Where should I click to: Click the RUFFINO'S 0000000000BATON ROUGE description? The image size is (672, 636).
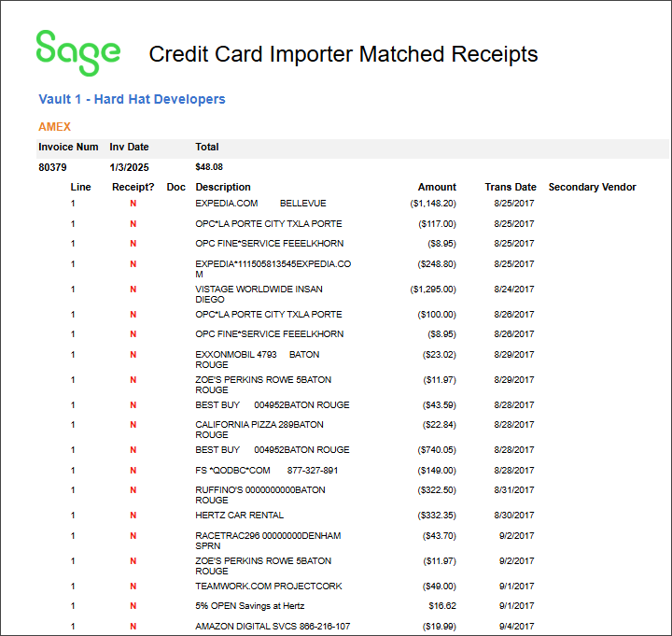pyautogui.click(x=260, y=495)
